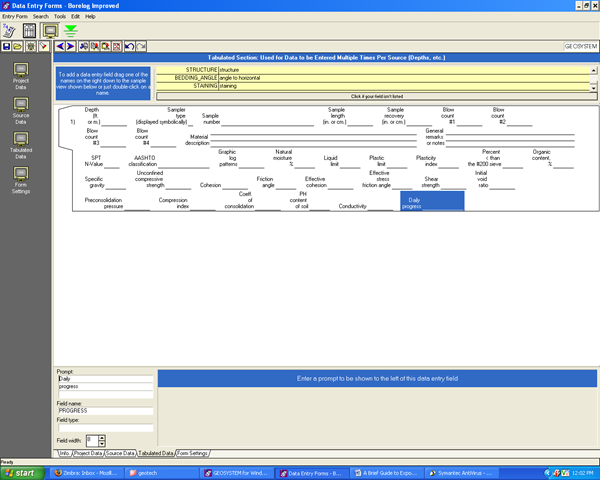
Task: Click the Save floppy disk icon
Action: pos(6,46)
